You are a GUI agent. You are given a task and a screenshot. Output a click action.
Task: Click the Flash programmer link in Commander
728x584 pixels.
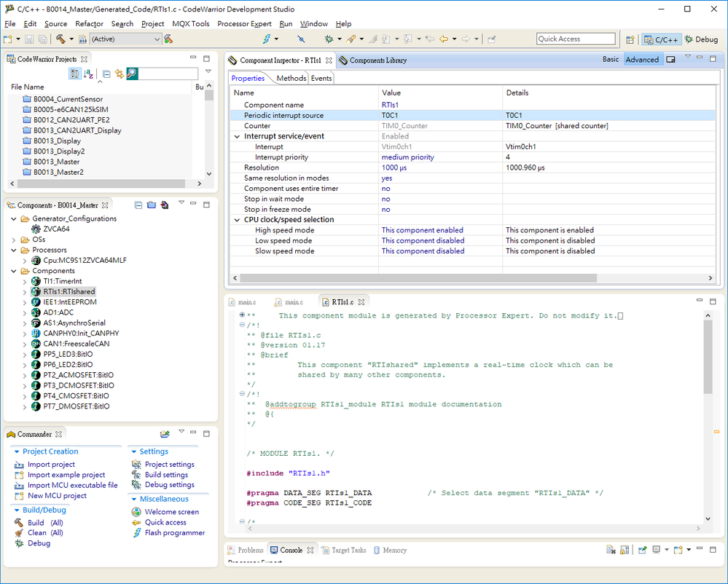click(x=174, y=532)
